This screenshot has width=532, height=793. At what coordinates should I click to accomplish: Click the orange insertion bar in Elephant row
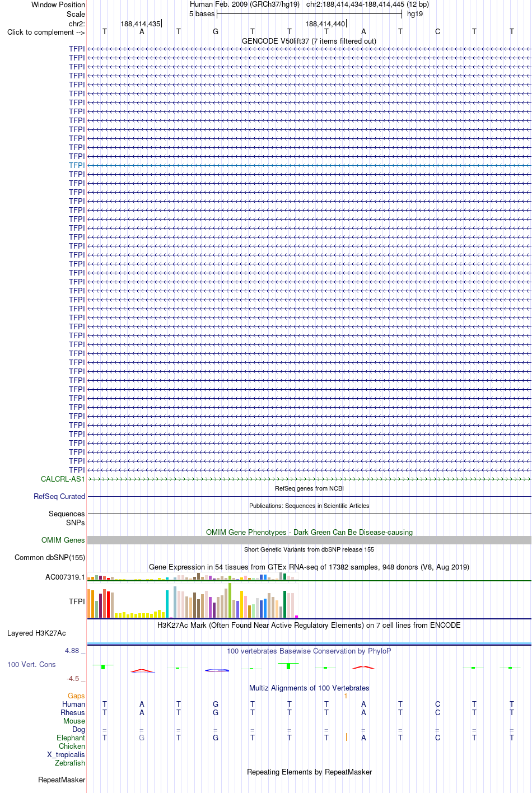pos(347,737)
